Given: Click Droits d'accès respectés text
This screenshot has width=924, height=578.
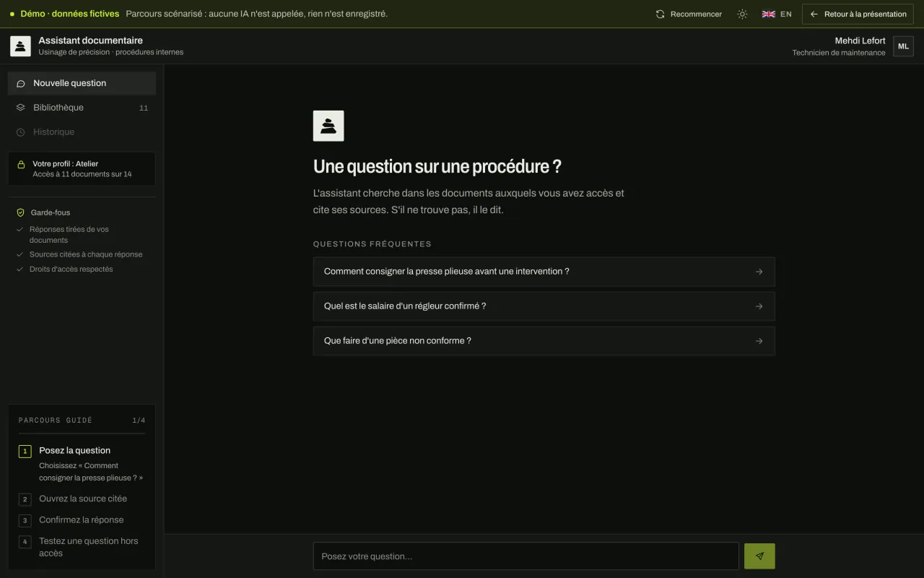Looking at the screenshot, I should [71, 269].
